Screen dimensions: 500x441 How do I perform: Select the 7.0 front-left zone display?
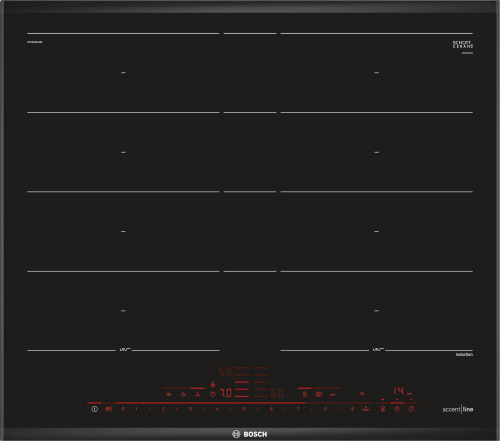coord(226,393)
